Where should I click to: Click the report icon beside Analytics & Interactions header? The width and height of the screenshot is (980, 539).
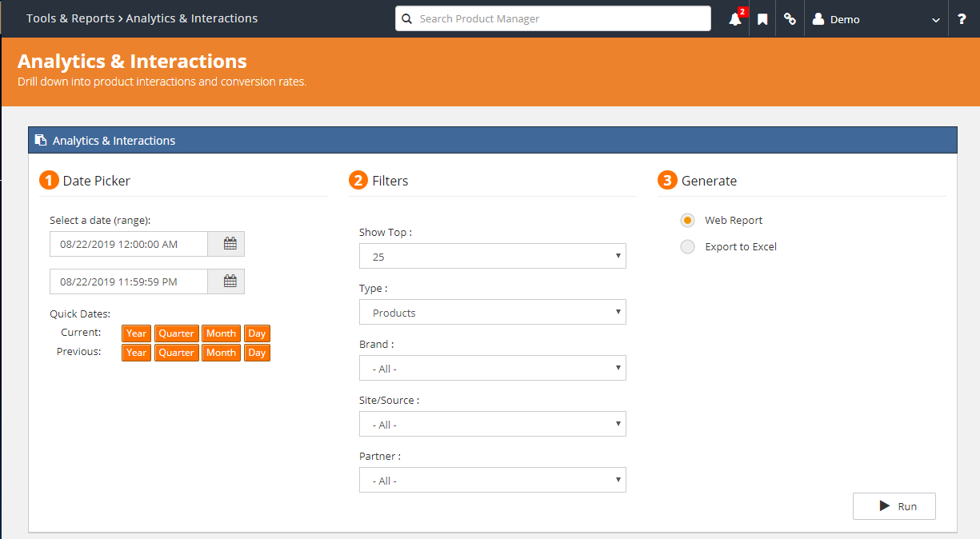point(41,139)
